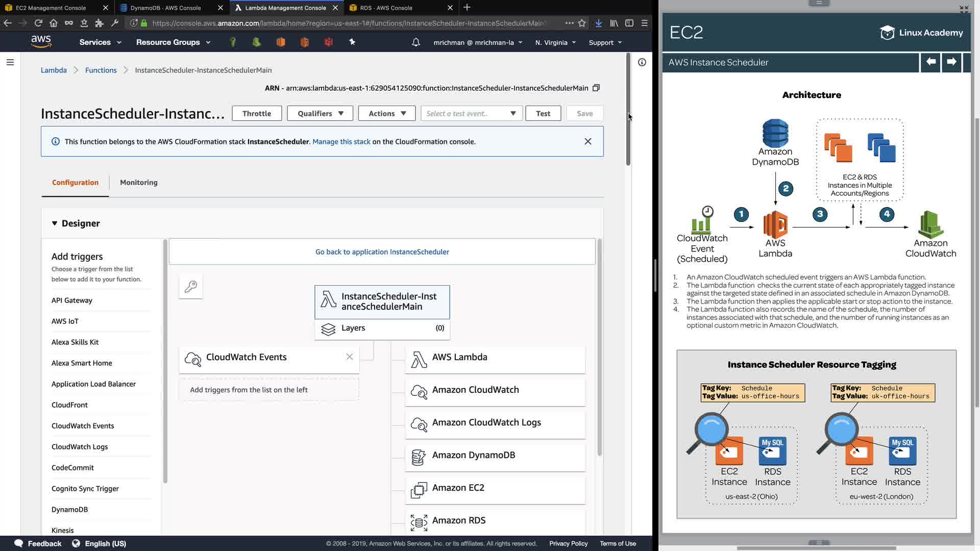Open the hamburger side navigation menu

tap(10, 62)
